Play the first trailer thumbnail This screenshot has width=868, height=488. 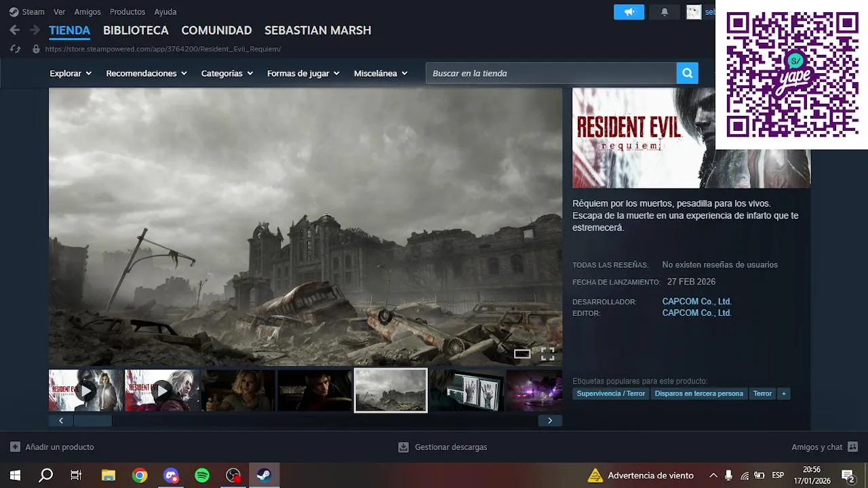[x=86, y=390]
